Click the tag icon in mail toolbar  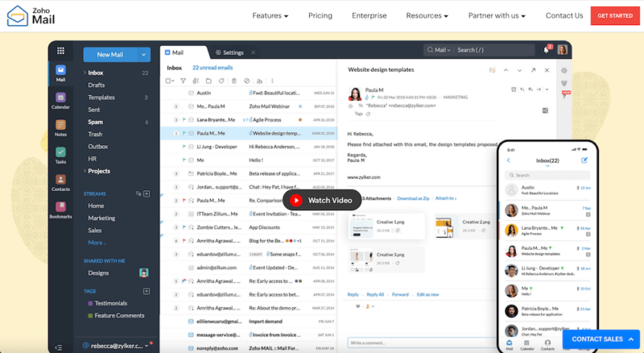pos(221,81)
